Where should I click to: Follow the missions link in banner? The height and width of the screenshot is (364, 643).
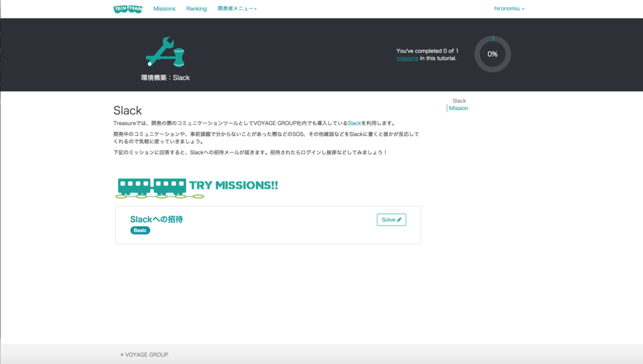pyautogui.click(x=407, y=58)
